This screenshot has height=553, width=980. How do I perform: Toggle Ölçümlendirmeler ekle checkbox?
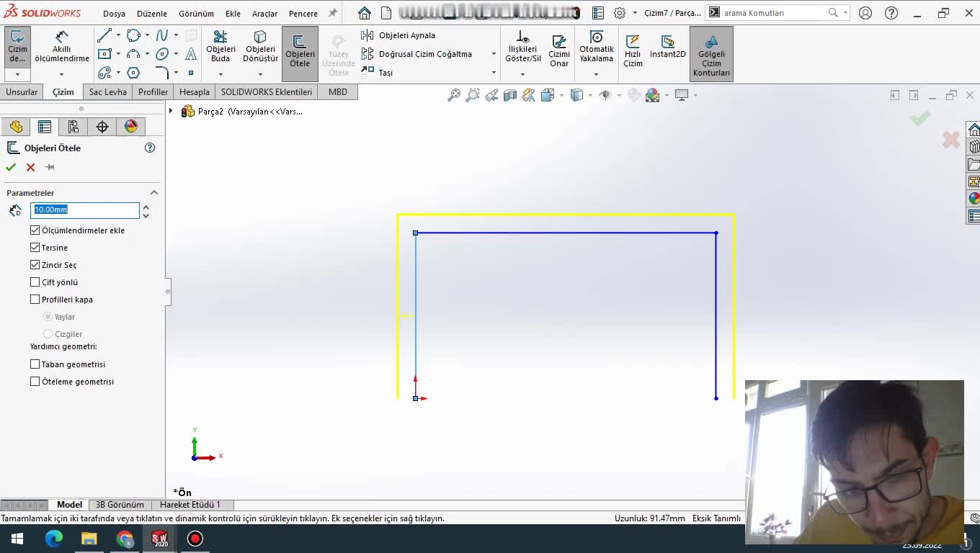coord(35,230)
